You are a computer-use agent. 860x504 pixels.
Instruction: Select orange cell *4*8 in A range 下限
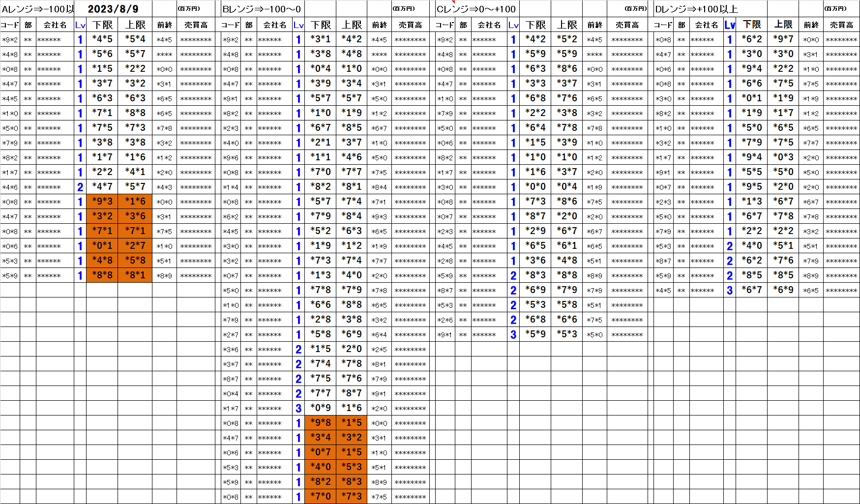pos(102,261)
